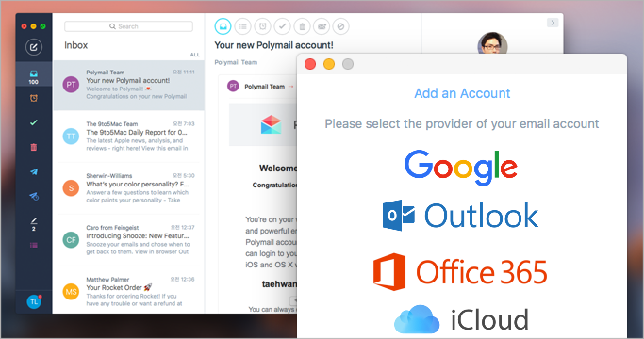This screenshot has width=644, height=339.
Task: Click the block circle toolbar icon
Action: coord(341,26)
